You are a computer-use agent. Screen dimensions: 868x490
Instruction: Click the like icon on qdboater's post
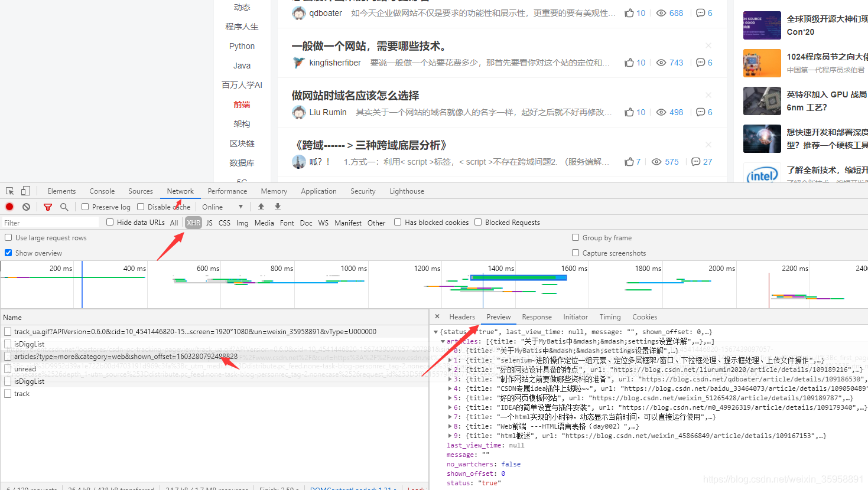click(629, 13)
